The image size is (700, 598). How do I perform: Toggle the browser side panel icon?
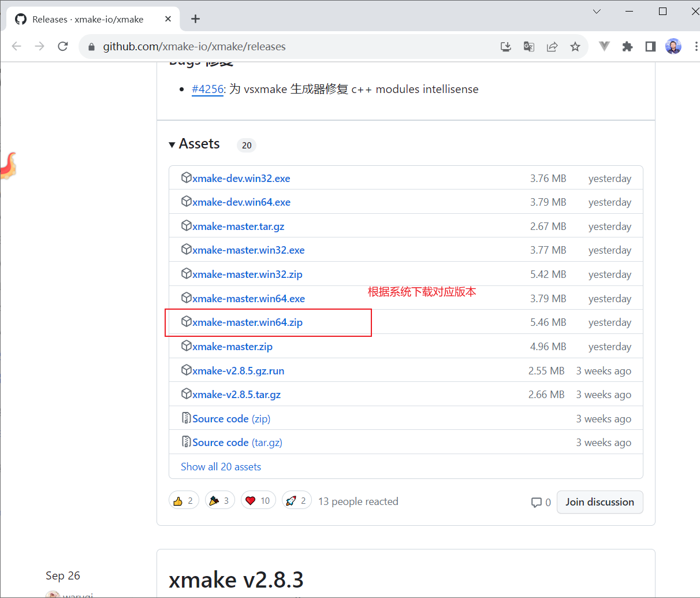point(650,47)
